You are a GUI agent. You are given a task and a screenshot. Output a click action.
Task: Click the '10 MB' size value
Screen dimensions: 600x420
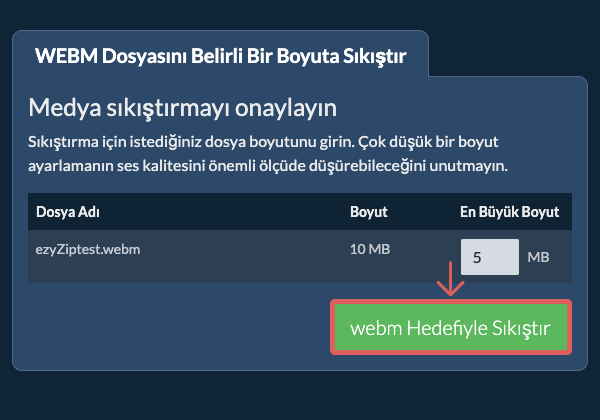click(370, 249)
